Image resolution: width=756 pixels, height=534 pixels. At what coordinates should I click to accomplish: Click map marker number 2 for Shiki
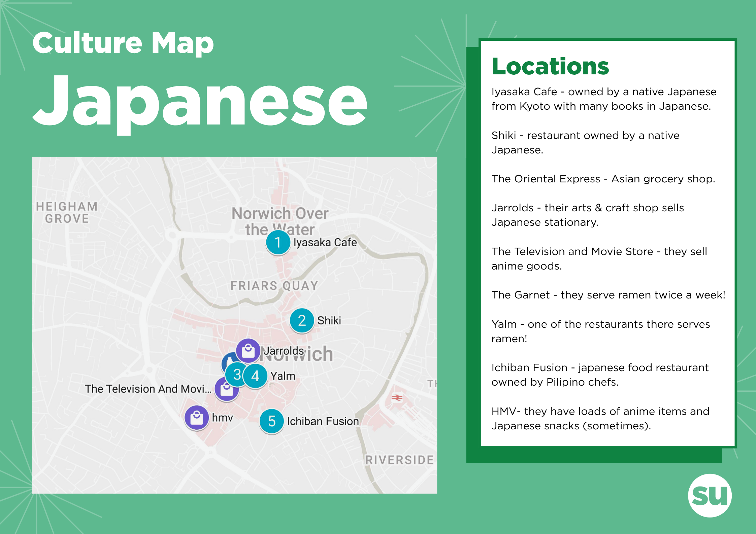tap(302, 320)
